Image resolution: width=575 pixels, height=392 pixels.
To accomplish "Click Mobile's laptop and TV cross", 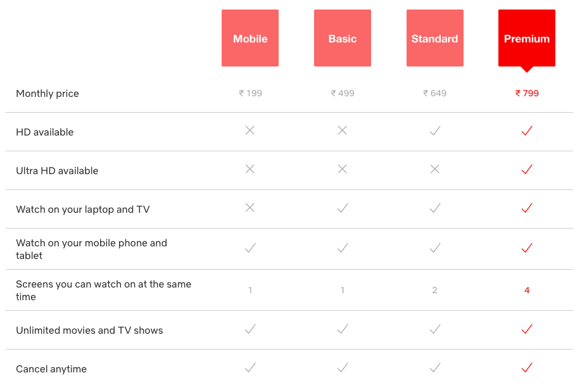I will pos(250,208).
